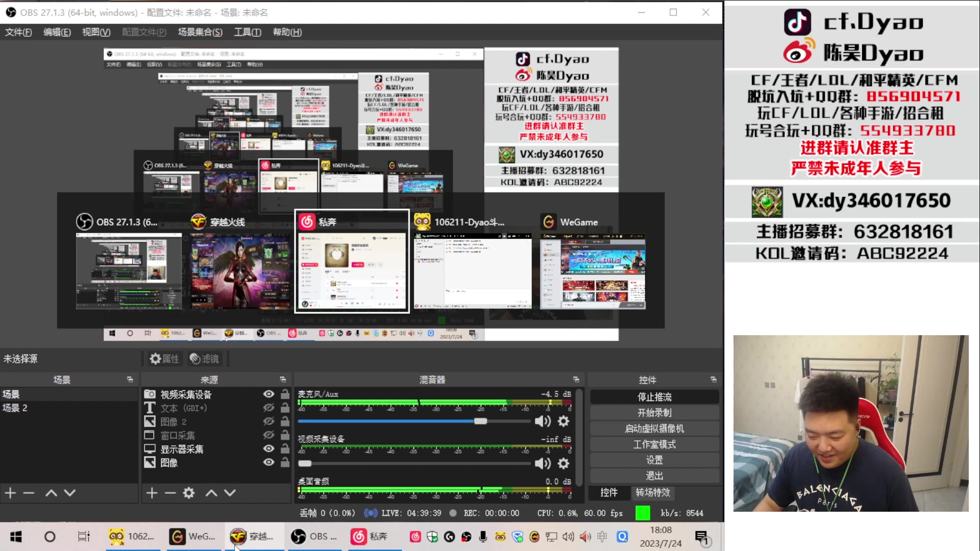Screen dimensions: 980x551
Task: Click 启动虚拟摄像机 button
Action: 654,429
